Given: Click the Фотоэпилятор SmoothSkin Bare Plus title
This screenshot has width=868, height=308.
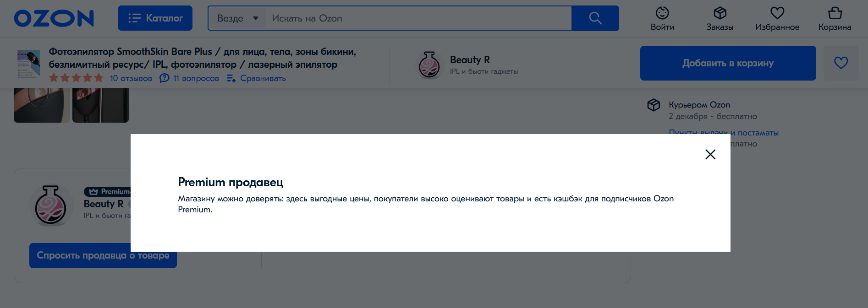Looking at the screenshot, I should [203, 58].
